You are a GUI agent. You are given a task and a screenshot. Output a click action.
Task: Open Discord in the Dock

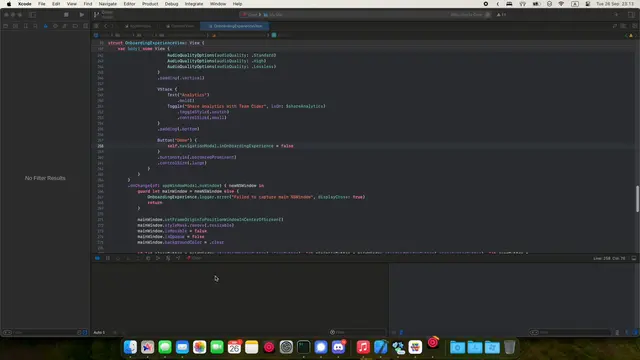point(338,347)
